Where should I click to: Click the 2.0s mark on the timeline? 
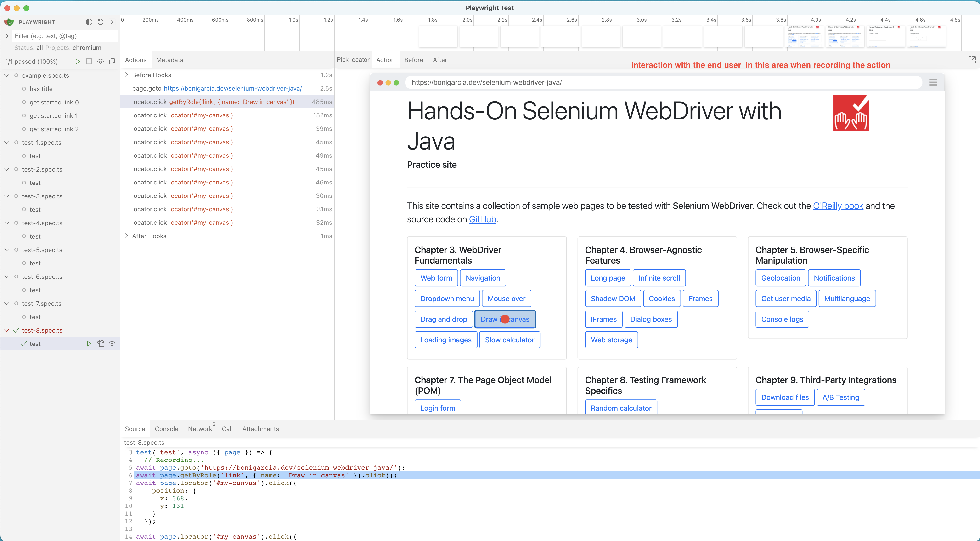point(467,20)
